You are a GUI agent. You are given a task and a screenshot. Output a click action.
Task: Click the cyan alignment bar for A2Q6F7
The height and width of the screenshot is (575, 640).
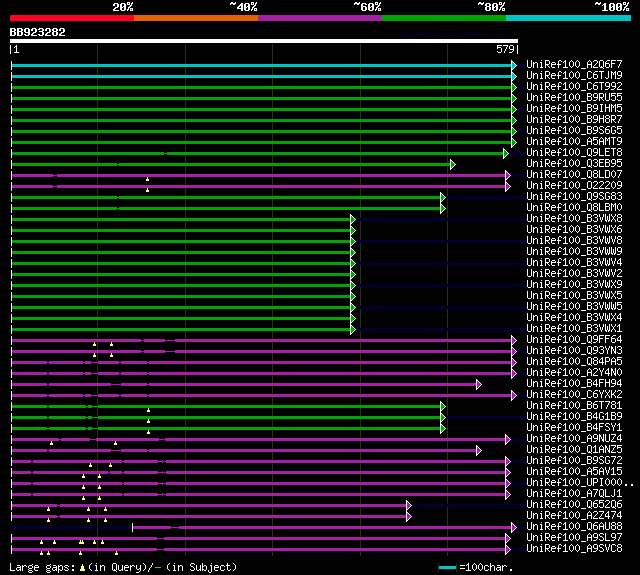click(261, 65)
